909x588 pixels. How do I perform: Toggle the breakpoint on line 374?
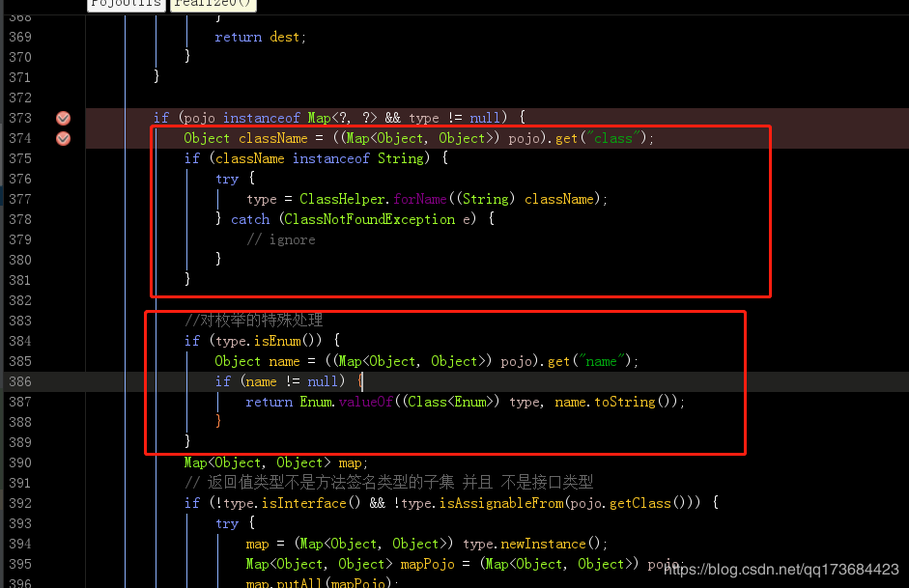pos(63,138)
